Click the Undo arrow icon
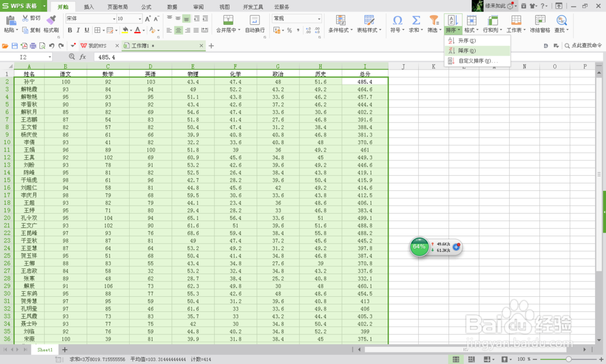This screenshot has height=364, width=606. click(x=52, y=45)
